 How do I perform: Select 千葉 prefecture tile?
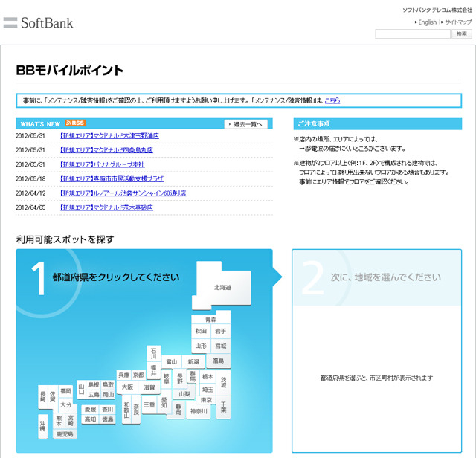223,407
